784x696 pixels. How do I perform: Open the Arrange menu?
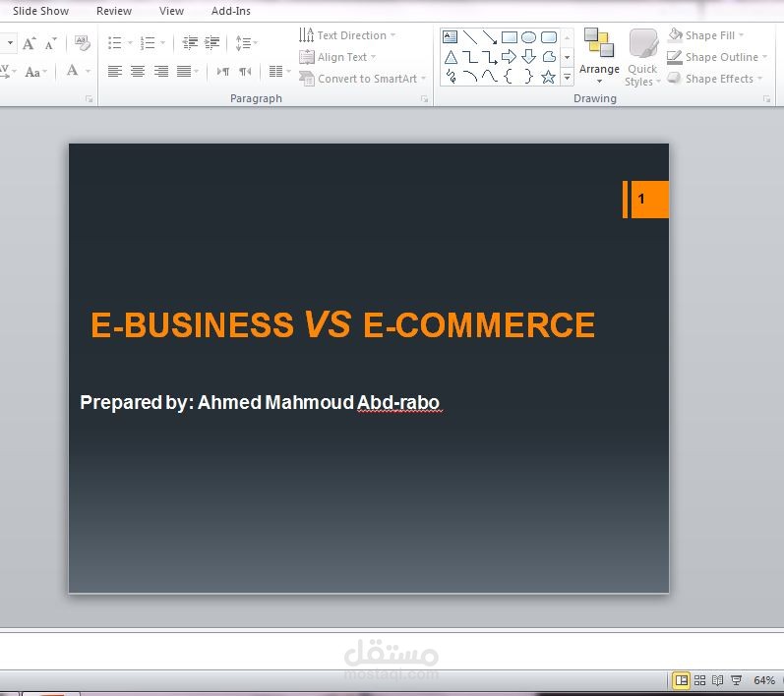[x=599, y=56]
